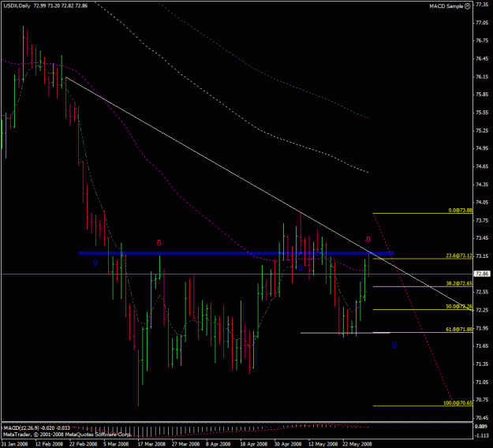493x448 pixels.
Task: Click the 12 May 2008 date label
Action: [x=323, y=444]
